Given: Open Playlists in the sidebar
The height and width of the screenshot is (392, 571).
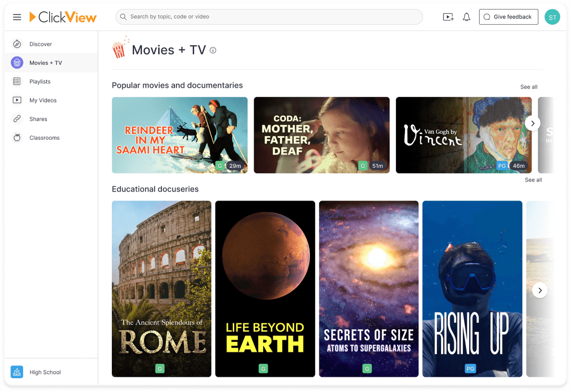Looking at the screenshot, I should click(x=51, y=81).
